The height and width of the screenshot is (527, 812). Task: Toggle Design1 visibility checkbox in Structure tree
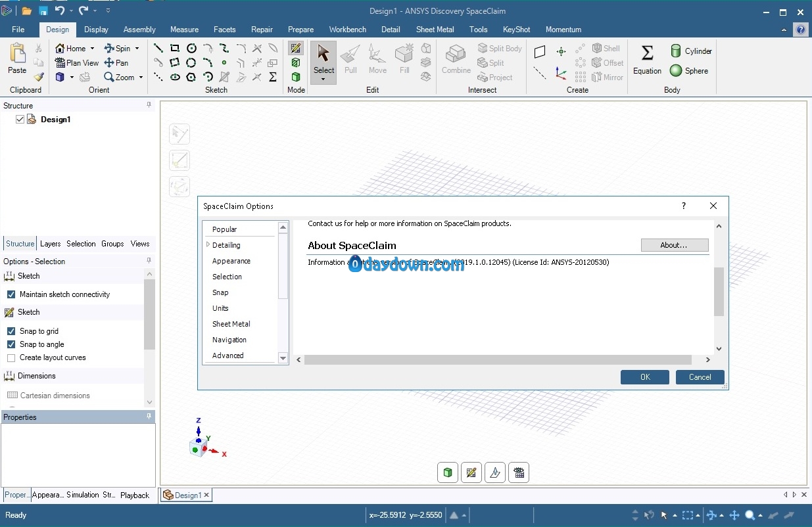20,120
